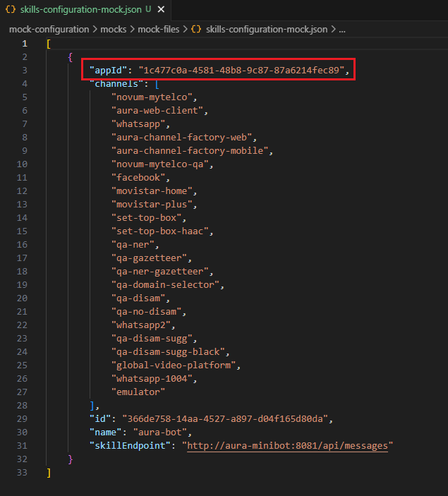
Task: Click line number 33 in the gutter
Action: coord(22,473)
